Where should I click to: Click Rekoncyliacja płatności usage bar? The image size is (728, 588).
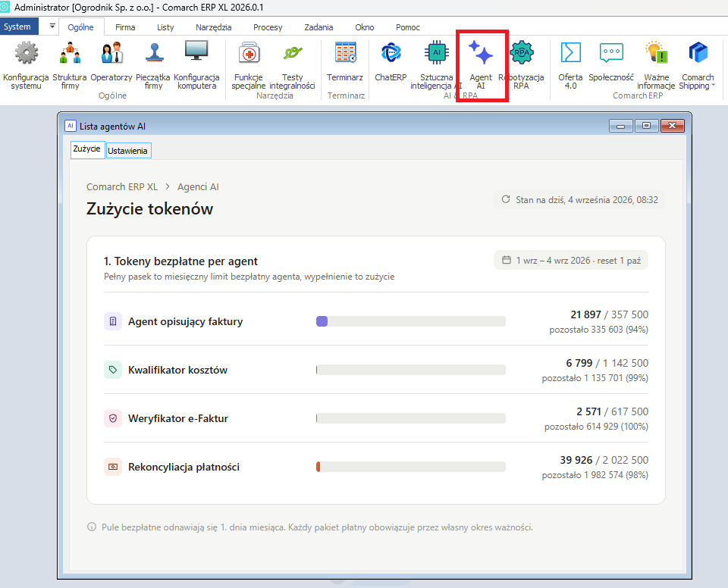pyautogui.click(x=411, y=467)
